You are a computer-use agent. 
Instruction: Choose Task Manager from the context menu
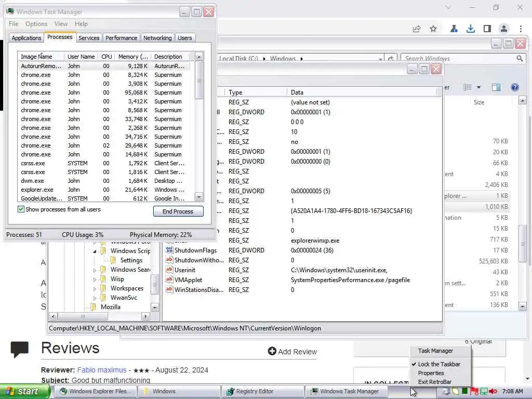[436, 351]
